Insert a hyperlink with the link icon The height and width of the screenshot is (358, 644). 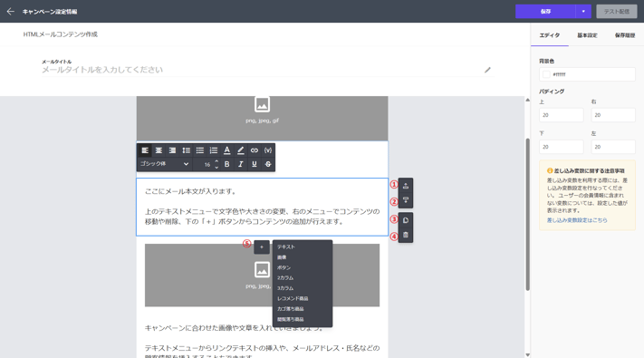coord(255,150)
